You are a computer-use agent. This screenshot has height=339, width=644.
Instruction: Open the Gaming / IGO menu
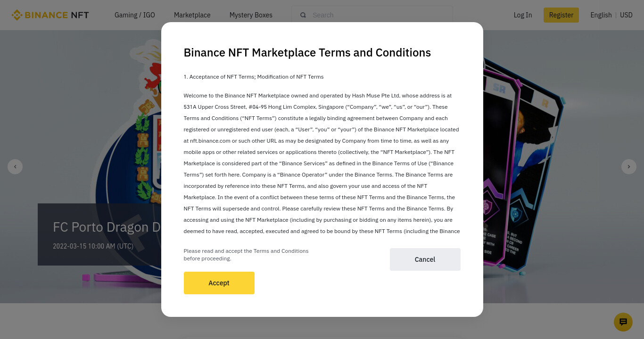click(x=135, y=15)
